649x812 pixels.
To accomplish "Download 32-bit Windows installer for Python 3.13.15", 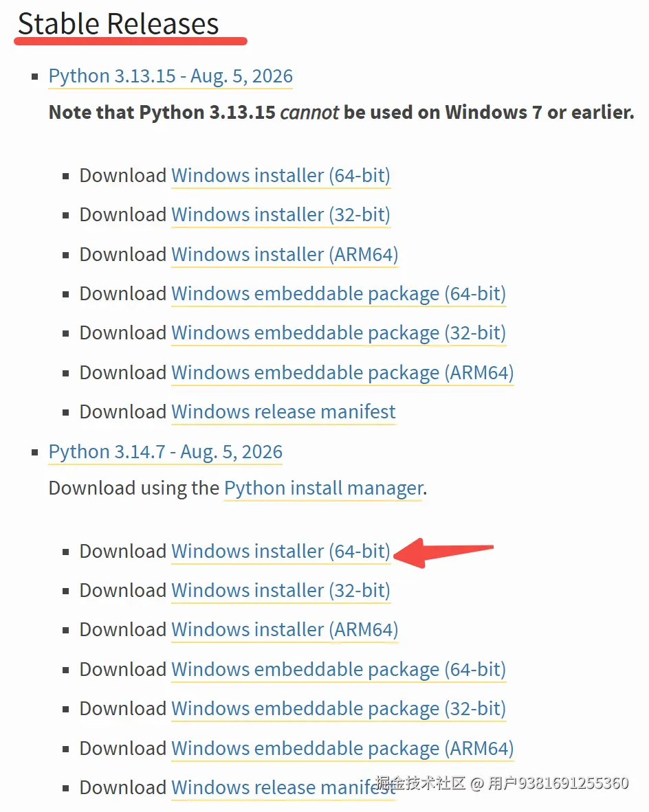I will (x=280, y=215).
